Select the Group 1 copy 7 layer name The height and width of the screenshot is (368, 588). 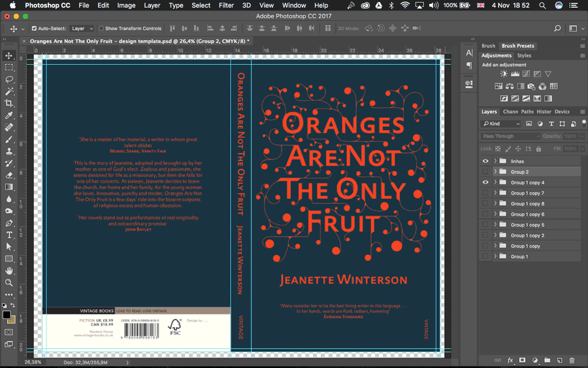click(527, 193)
